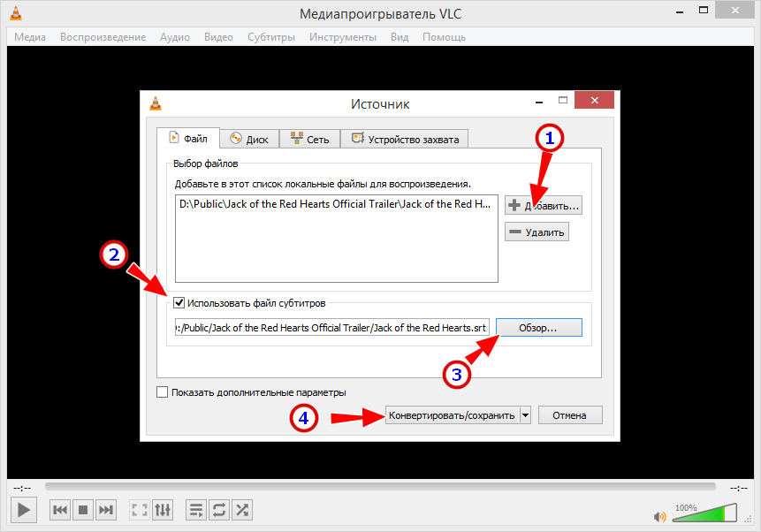Click the Конвертировать/сохранить button
Viewport: 761px width, 532px height.
[452, 415]
